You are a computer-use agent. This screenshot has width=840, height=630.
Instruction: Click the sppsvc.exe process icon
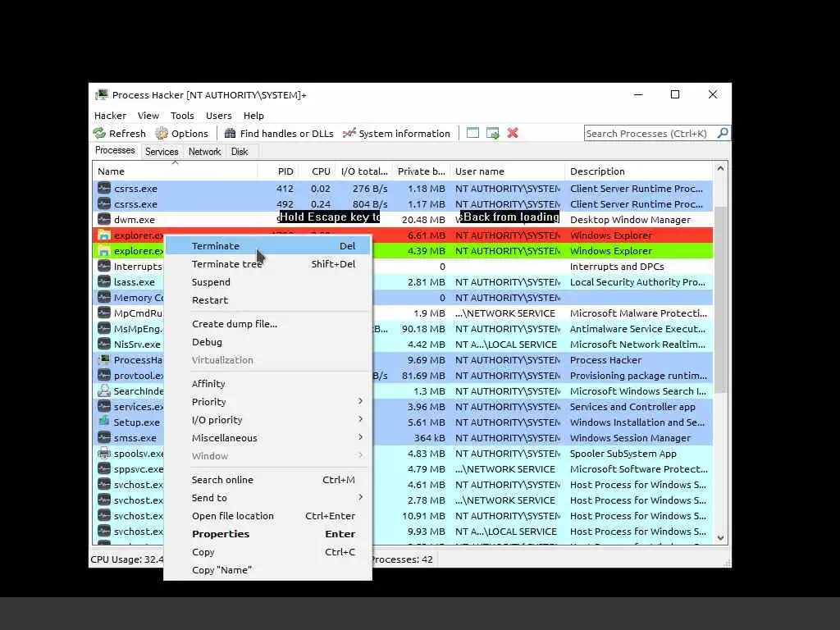(104, 468)
